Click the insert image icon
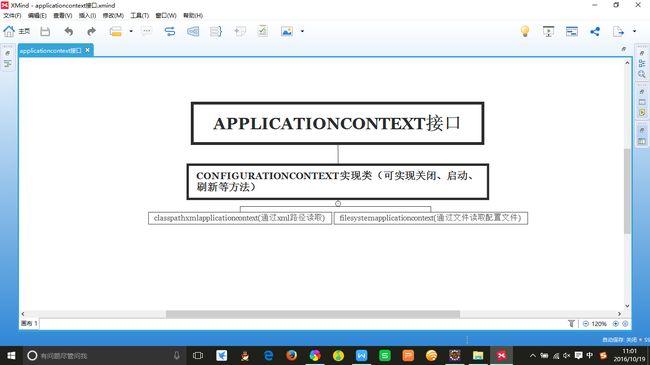 [x=287, y=31]
